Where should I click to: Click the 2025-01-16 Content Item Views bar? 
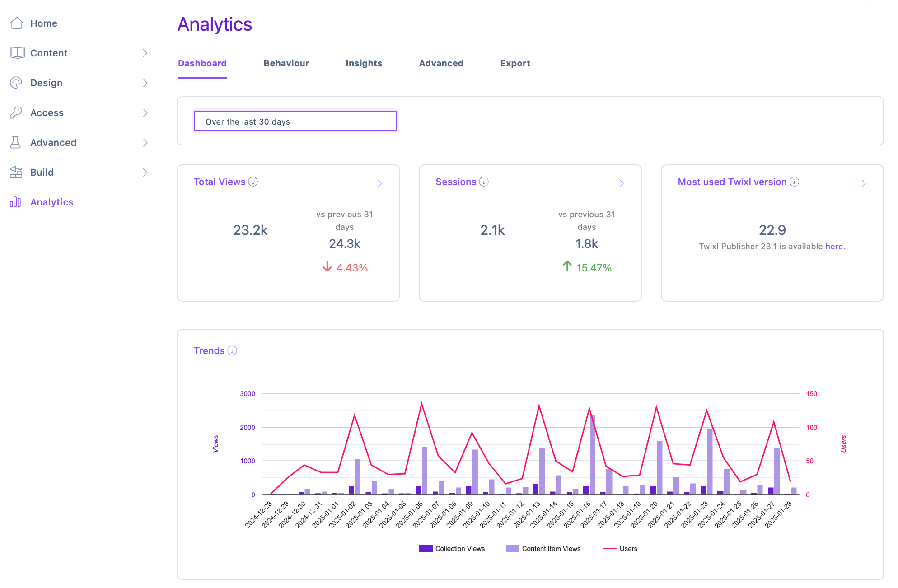pos(593,455)
